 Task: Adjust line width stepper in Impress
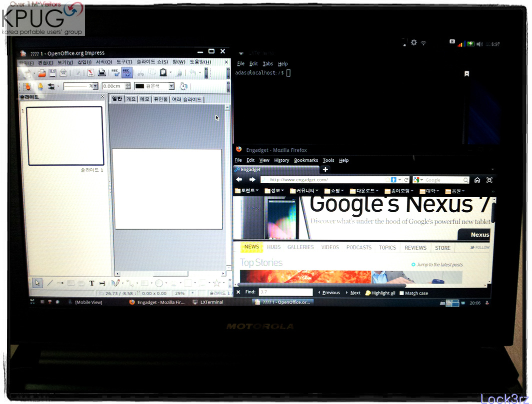[x=127, y=86]
